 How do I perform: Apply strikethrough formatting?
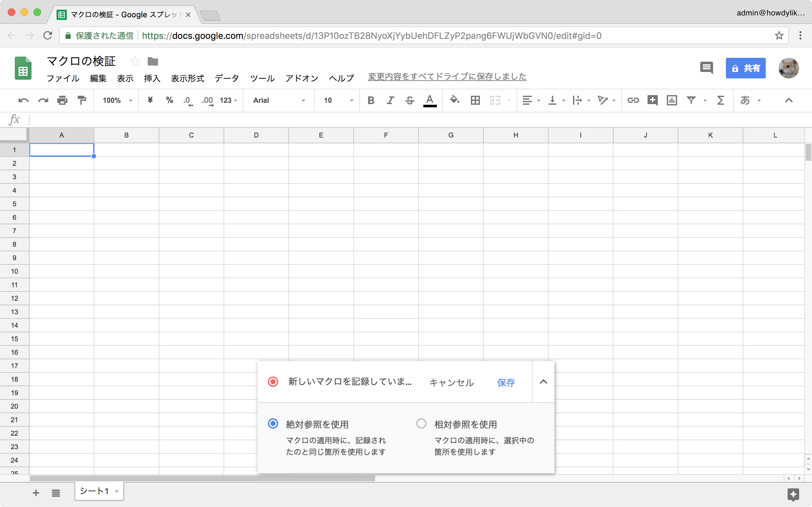410,100
